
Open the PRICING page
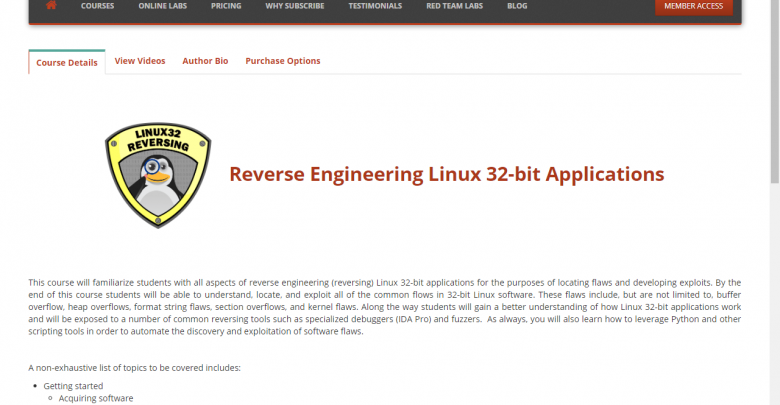[226, 6]
